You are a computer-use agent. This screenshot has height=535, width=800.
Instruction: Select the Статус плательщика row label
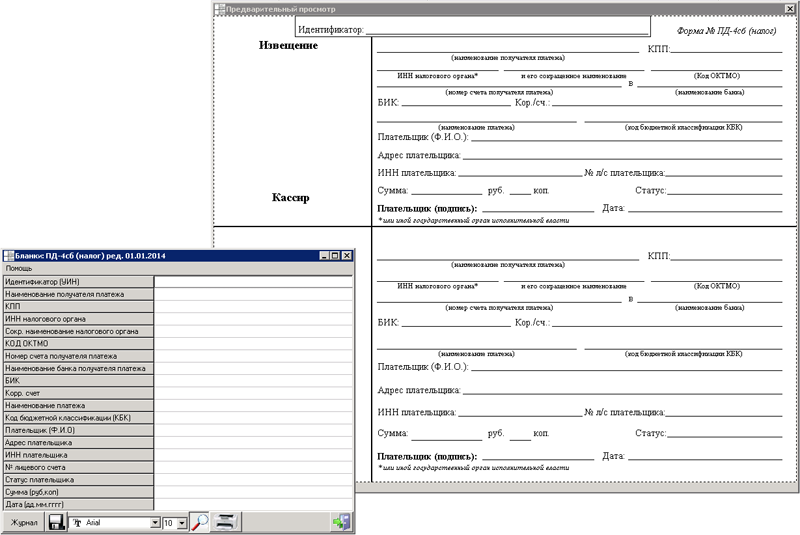[78, 480]
